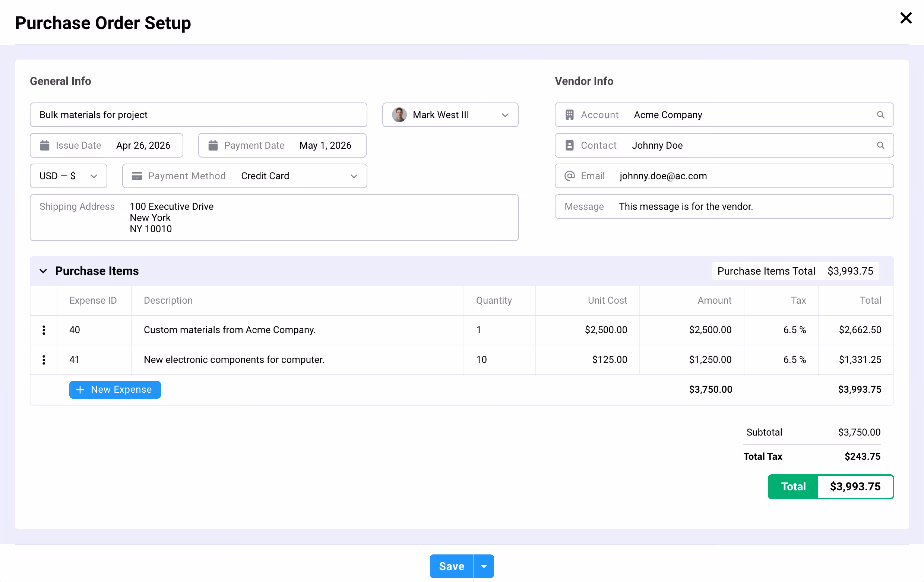
Task: Click Mark West III avatar photo
Action: point(399,115)
